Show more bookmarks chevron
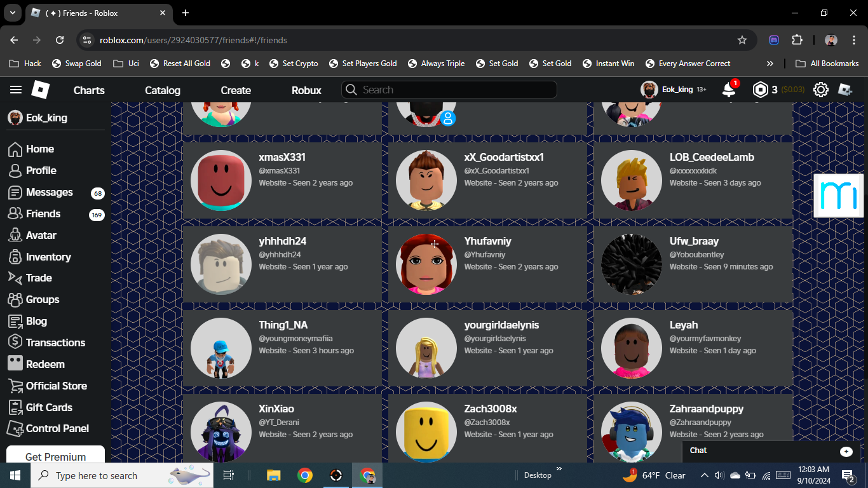This screenshot has width=868, height=488. coord(770,64)
